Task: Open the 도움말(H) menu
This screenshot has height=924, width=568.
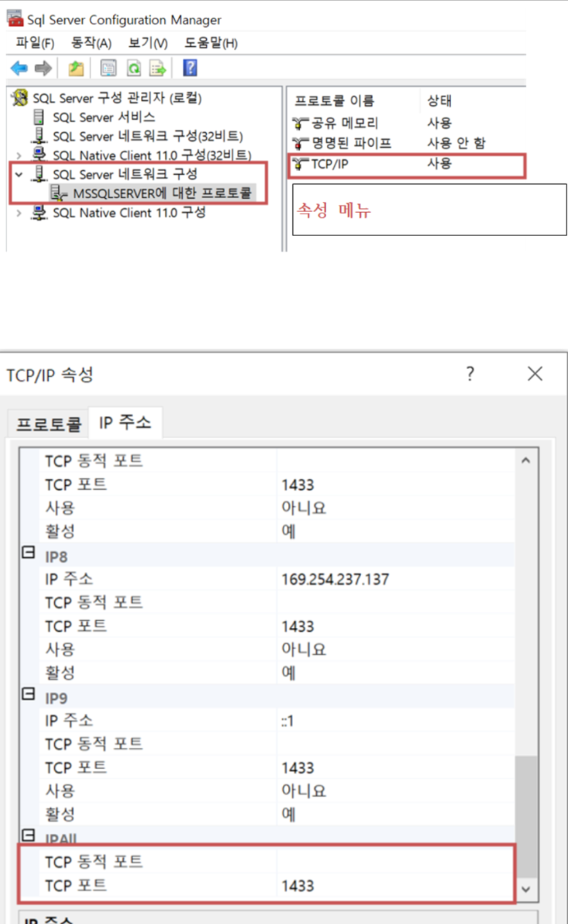Action: [211, 43]
